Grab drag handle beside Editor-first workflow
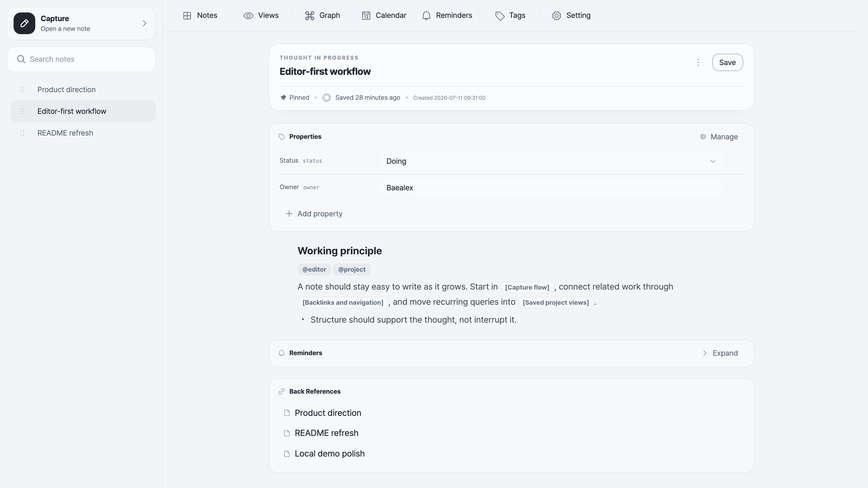The height and width of the screenshot is (488, 868). [x=22, y=111]
